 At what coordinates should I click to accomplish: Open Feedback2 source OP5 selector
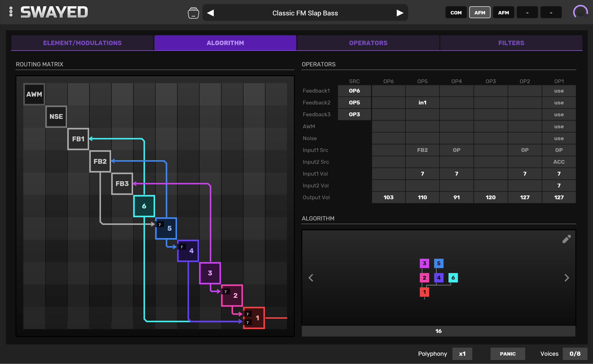pos(354,103)
